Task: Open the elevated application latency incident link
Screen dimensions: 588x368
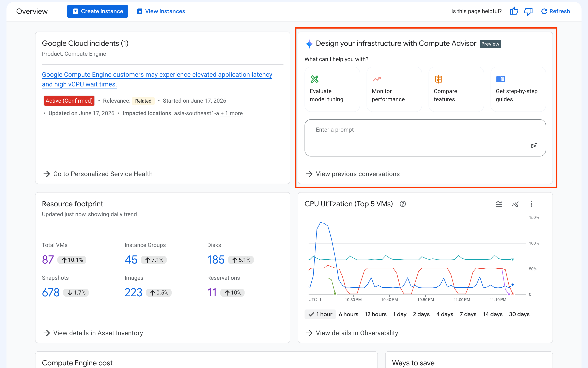Action: pyautogui.click(x=157, y=79)
